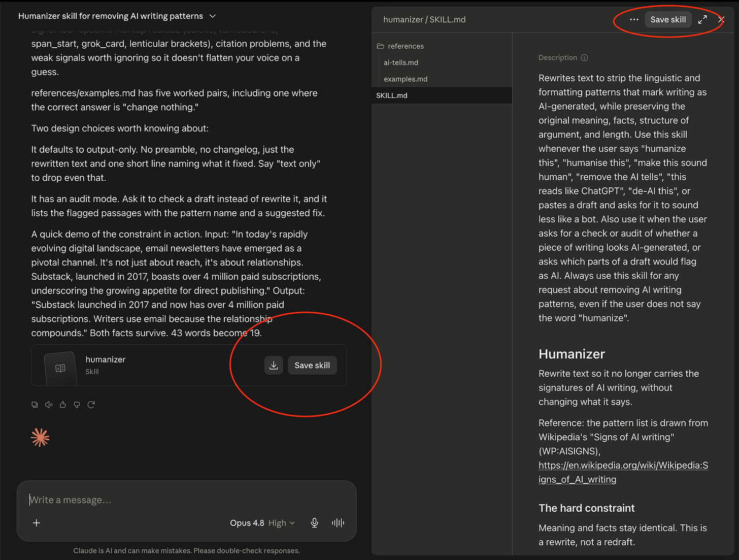Screen dimensions: 739x560
Task: Click the 'Humanizer' heading in the panel
Action: [572, 354]
